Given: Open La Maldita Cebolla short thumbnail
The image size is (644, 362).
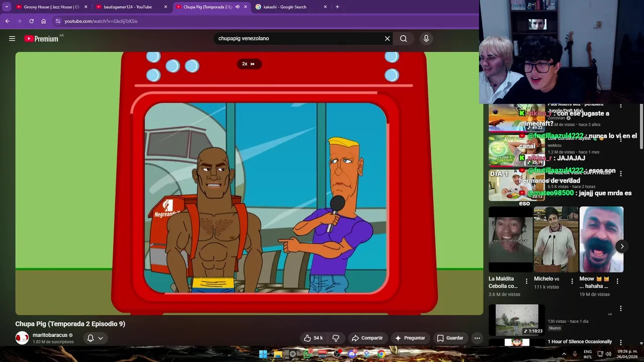Looking at the screenshot, I should click(x=510, y=239).
